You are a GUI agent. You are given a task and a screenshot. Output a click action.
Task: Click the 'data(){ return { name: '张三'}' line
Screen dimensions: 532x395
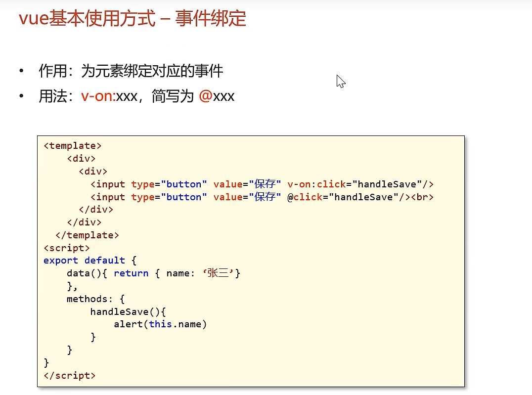[x=153, y=273]
